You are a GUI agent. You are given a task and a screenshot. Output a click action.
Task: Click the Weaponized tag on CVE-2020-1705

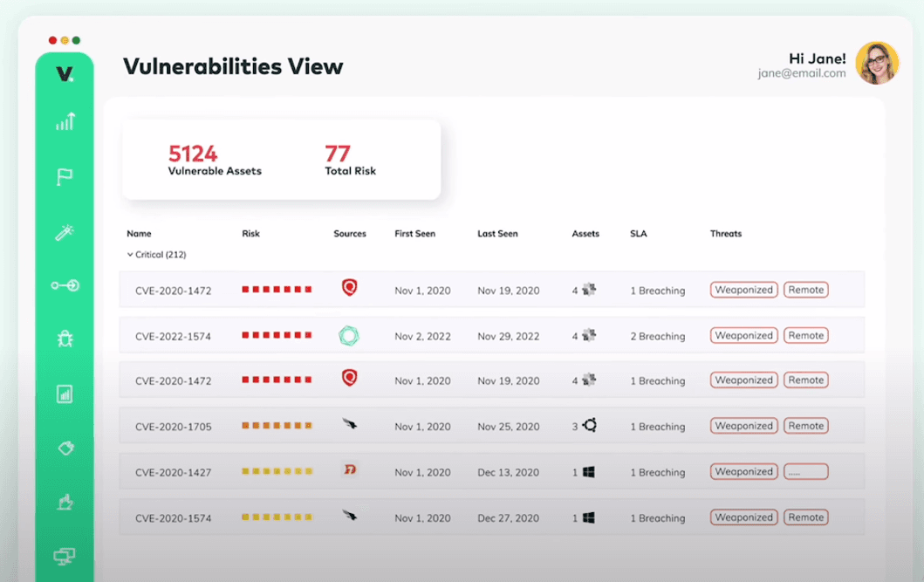[743, 426]
